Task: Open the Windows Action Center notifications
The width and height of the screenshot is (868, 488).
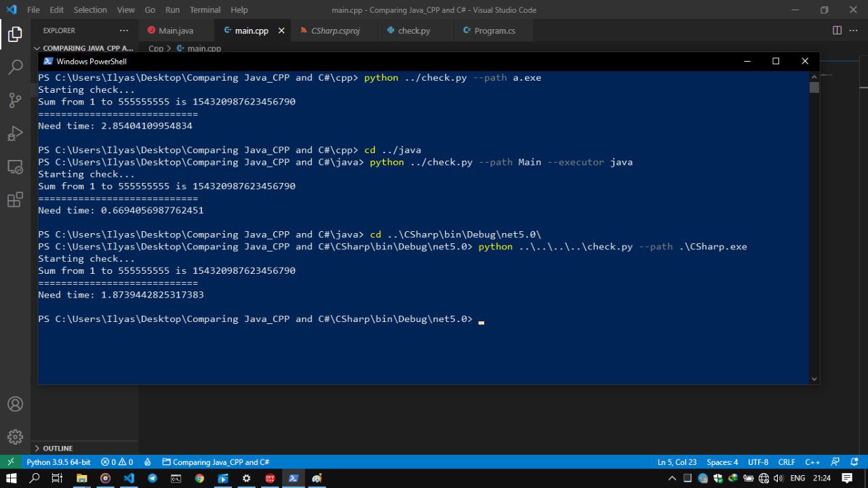Action: pyautogui.click(x=847, y=479)
